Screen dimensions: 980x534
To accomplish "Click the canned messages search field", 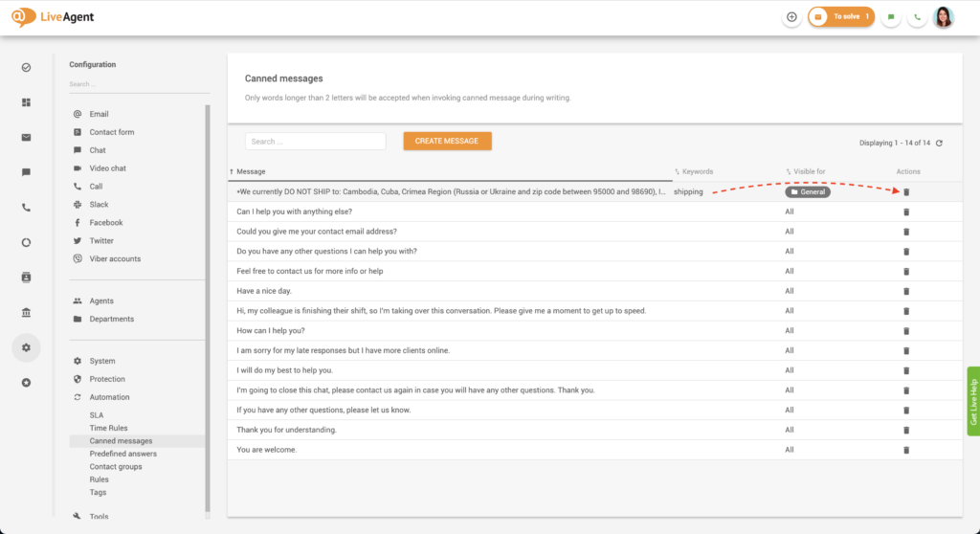I will point(315,142).
